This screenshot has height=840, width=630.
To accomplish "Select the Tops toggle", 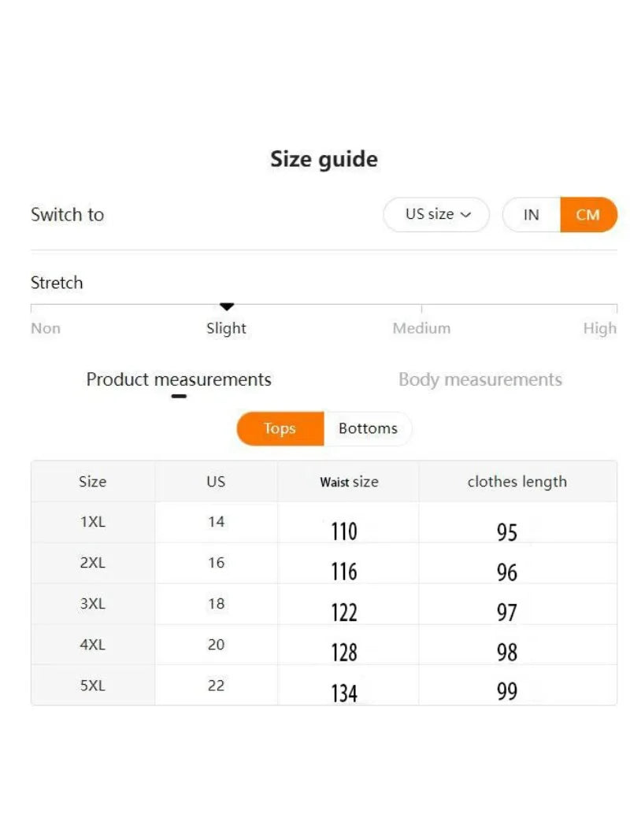I will pyautogui.click(x=280, y=428).
